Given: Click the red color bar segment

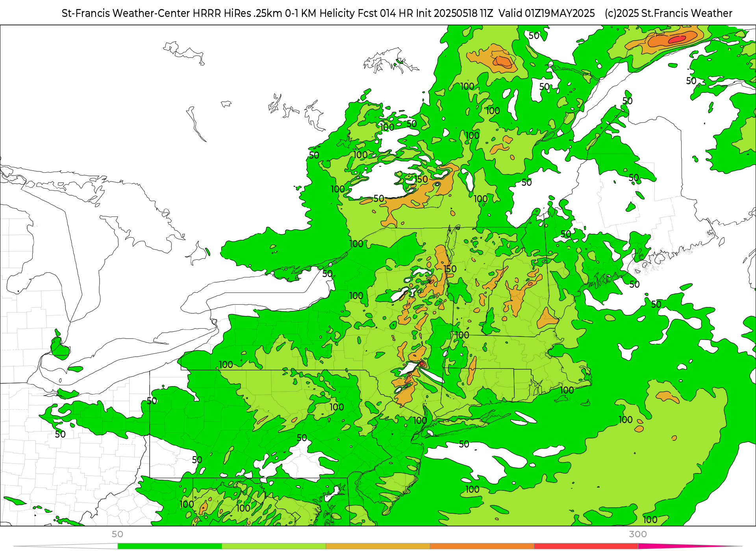Looking at the screenshot, I should point(586,546).
